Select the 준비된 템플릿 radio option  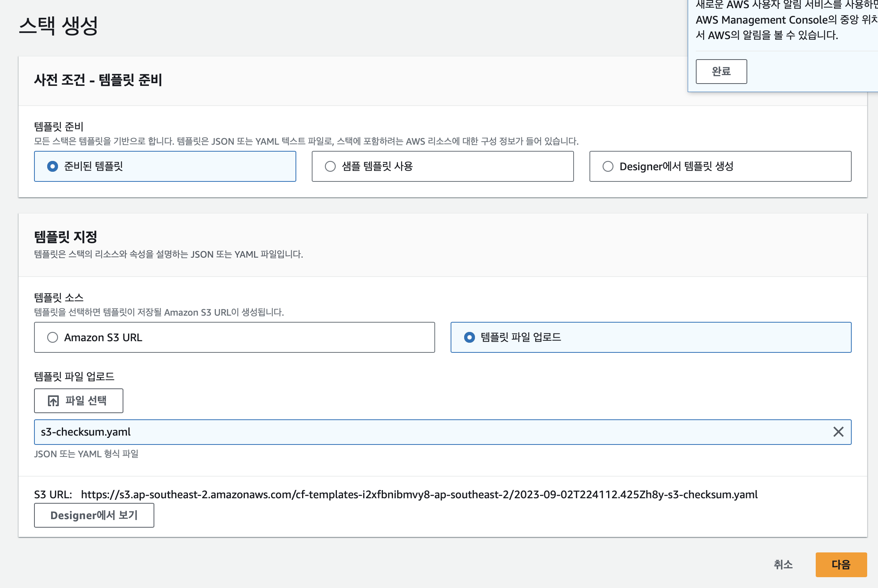tap(53, 166)
